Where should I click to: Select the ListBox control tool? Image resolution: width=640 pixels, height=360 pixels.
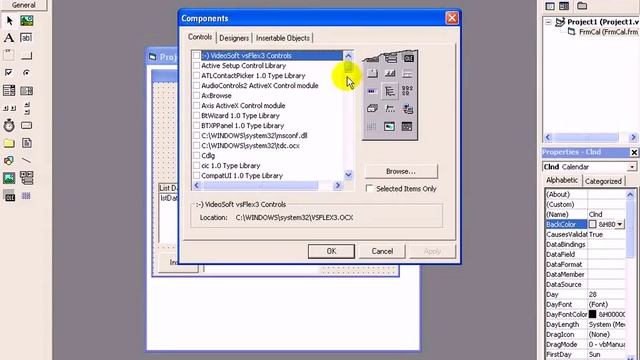[27, 90]
